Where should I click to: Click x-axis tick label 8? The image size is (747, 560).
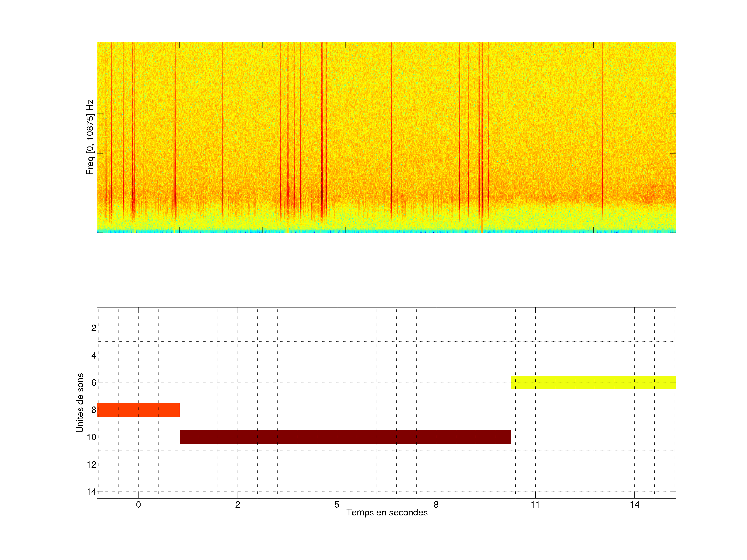tap(436, 505)
